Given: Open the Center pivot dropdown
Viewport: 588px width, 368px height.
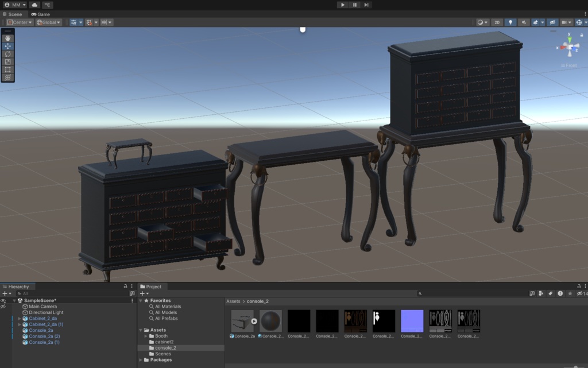Looking at the screenshot, I should pyautogui.click(x=20, y=22).
